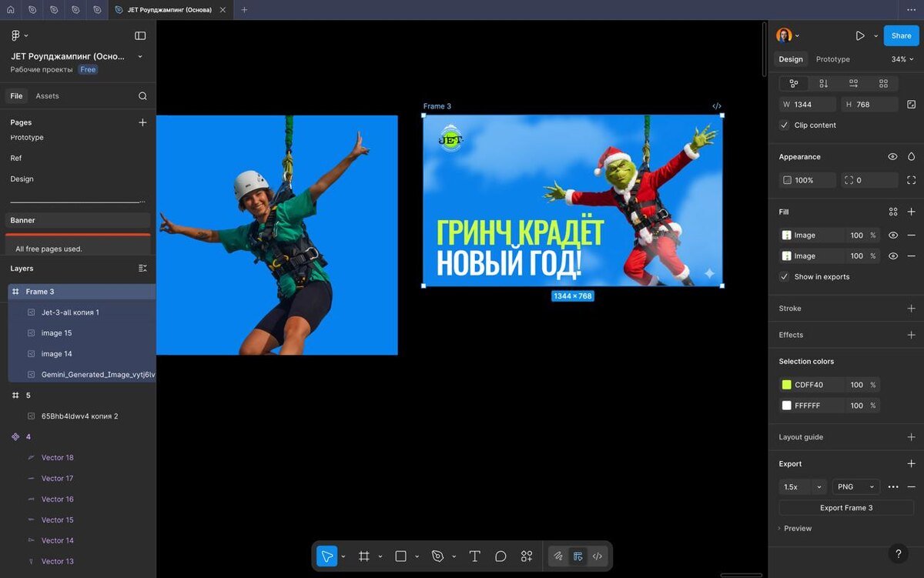The image size is (924, 578).
Task: Click the Share button
Action: click(x=902, y=35)
